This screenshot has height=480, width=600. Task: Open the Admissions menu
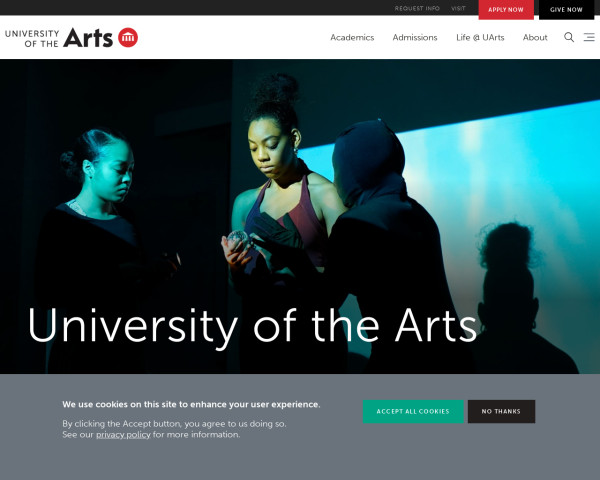point(415,38)
